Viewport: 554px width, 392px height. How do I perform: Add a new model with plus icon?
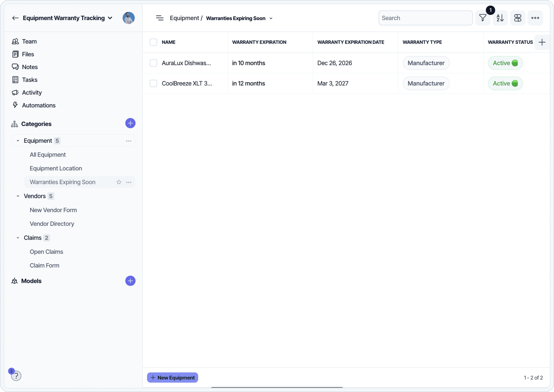pos(130,281)
